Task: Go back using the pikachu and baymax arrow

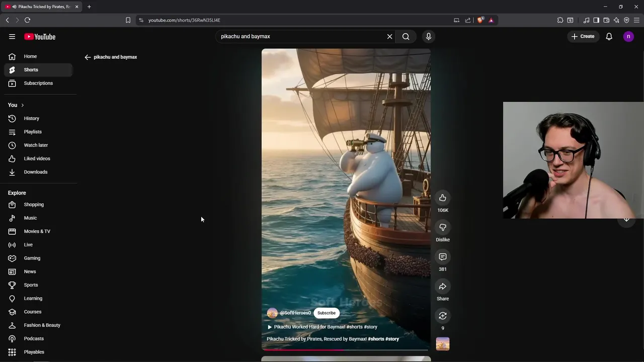Action: pyautogui.click(x=88, y=57)
